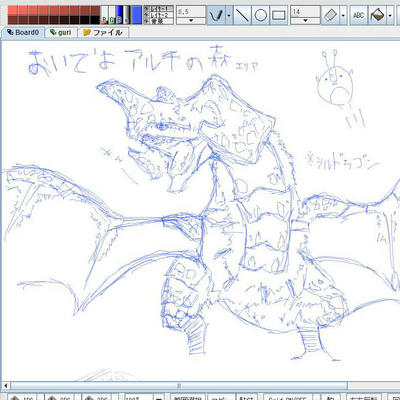Click the current blue color preview box
The height and width of the screenshot is (400, 400).
[137, 15]
